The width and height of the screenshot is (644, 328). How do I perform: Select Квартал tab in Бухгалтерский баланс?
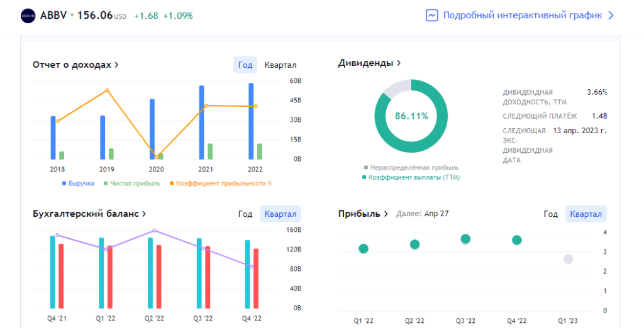(x=280, y=214)
